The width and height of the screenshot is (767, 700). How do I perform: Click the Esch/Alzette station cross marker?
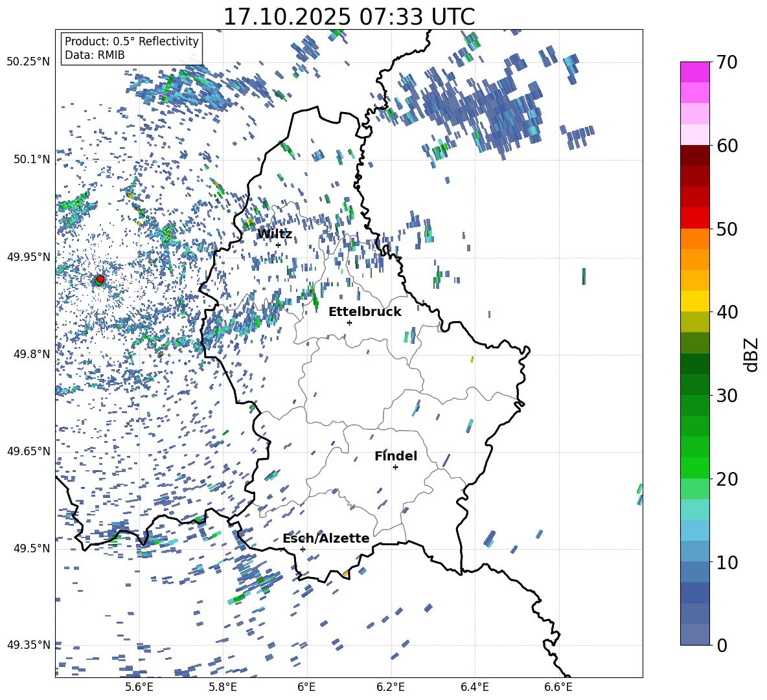click(303, 549)
